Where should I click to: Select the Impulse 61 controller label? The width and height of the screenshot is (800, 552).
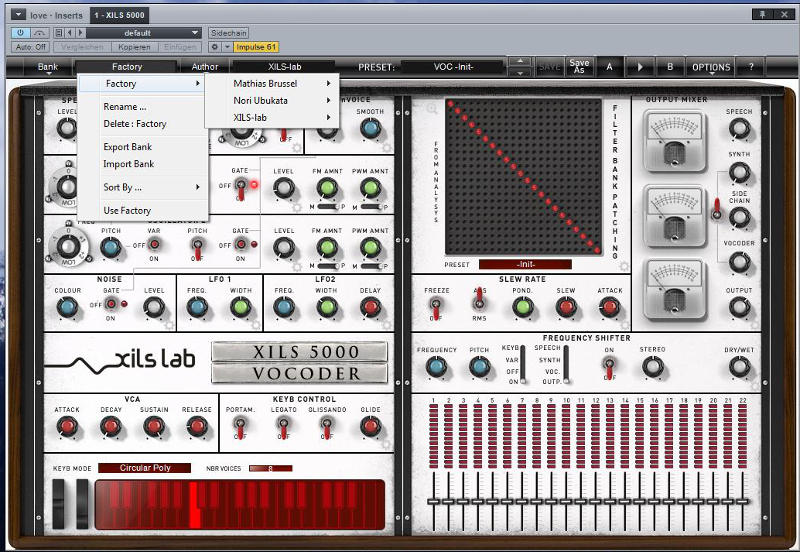(x=256, y=47)
